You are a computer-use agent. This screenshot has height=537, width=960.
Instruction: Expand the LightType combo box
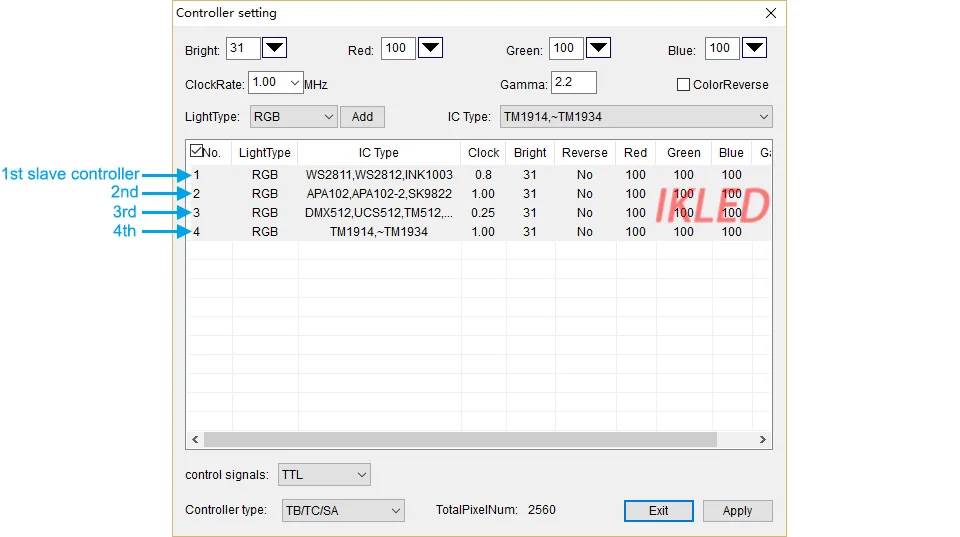click(x=329, y=117)
